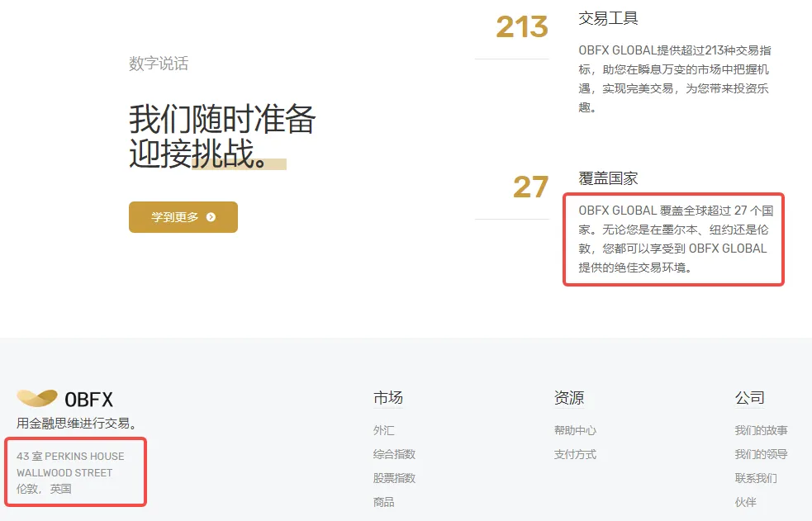812x521 pixels.
Task: Click the gold number 27
Action: click(x=531, y=187)
